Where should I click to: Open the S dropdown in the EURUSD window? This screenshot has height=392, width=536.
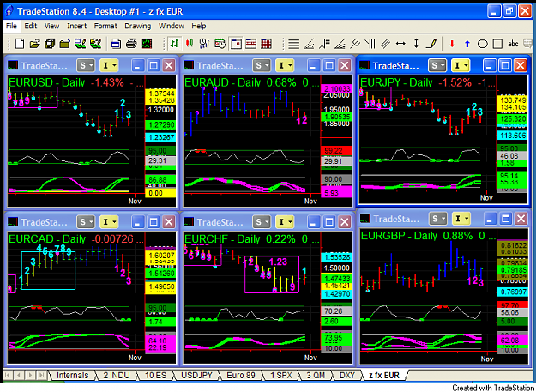click(x=86, y=65)
